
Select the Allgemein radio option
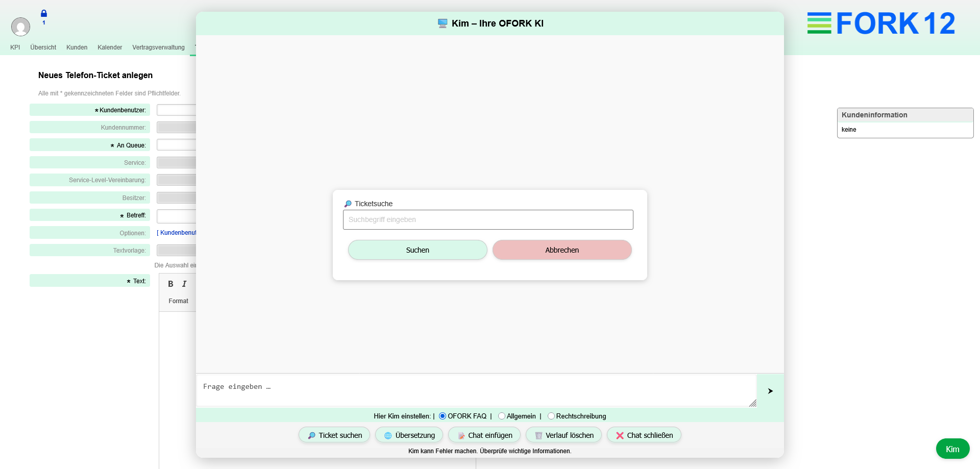[x=502, y=416]
